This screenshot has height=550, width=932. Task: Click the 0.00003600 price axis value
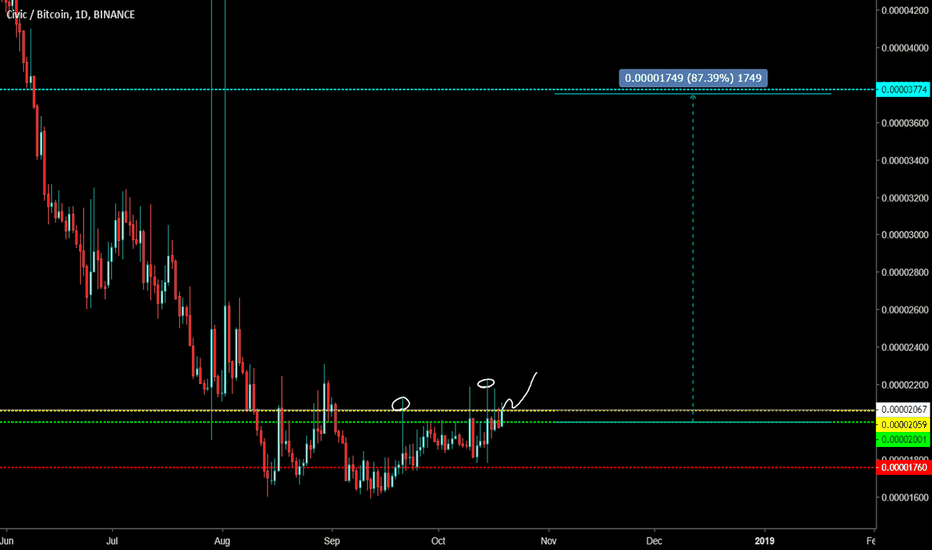(x=905, y=123)
